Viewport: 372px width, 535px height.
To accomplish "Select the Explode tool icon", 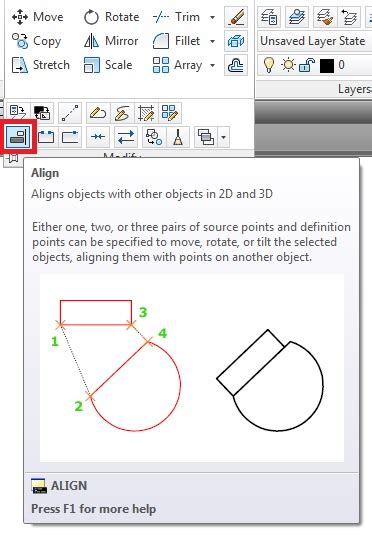I will [x=236, y=41].
